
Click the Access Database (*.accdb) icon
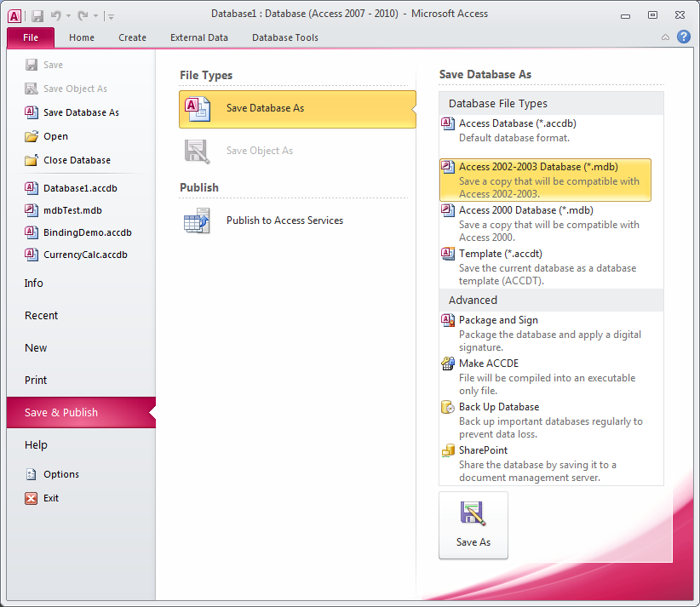[x=448, y=123]
